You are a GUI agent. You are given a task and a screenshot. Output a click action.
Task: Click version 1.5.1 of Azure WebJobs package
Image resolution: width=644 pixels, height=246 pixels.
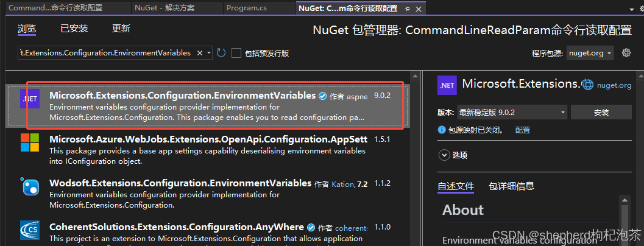[382, 139]
